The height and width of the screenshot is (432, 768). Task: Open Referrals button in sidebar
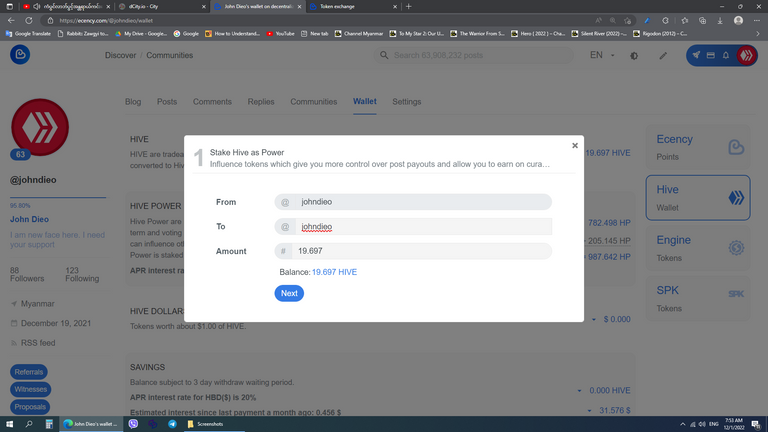pos(29,372)
